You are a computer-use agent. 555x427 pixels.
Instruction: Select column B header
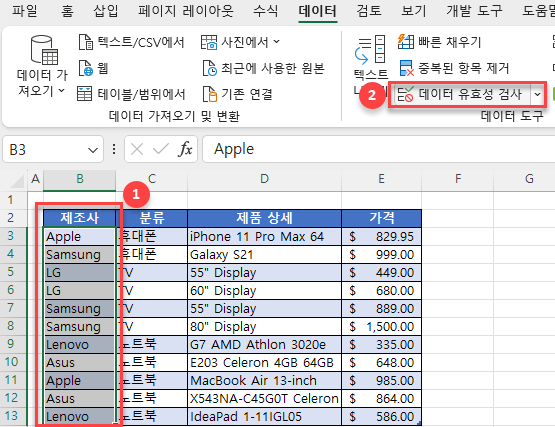(80, 180)
